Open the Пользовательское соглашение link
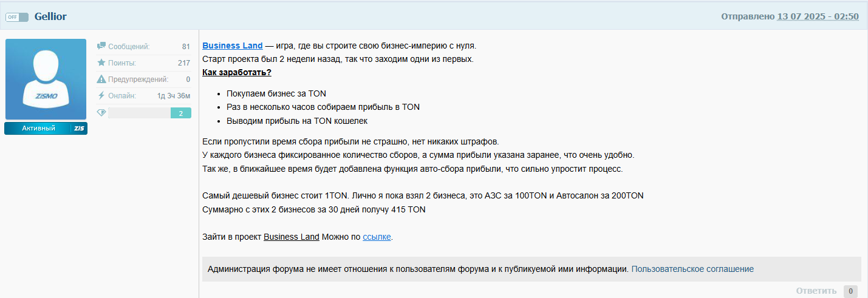Screen dimensions: 868x298 692,269
